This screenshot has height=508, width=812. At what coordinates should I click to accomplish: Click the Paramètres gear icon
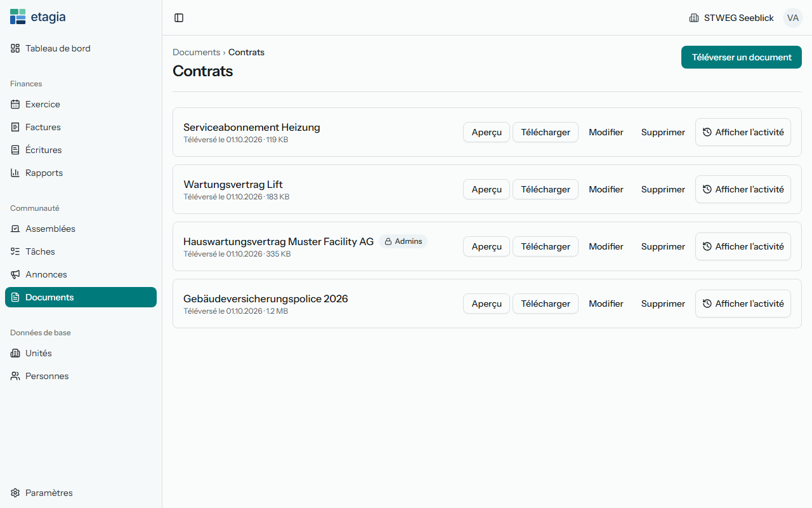pos(15,493)
